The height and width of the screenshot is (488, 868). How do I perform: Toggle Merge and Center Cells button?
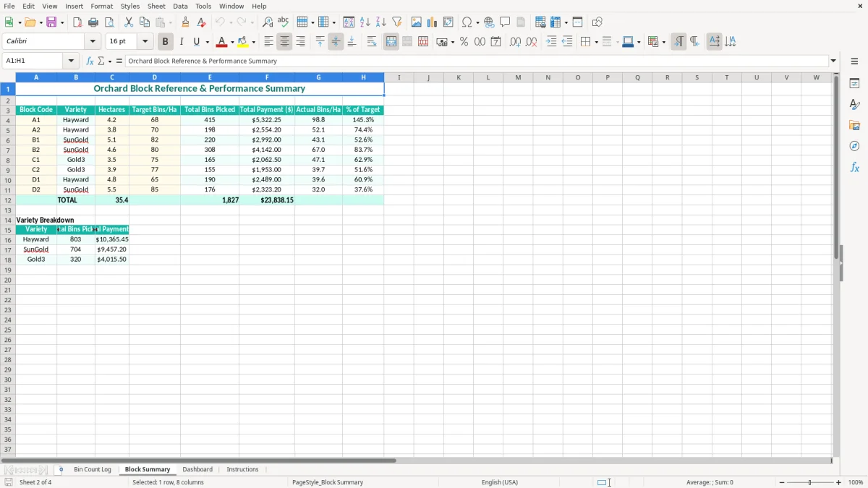(391, 42)
